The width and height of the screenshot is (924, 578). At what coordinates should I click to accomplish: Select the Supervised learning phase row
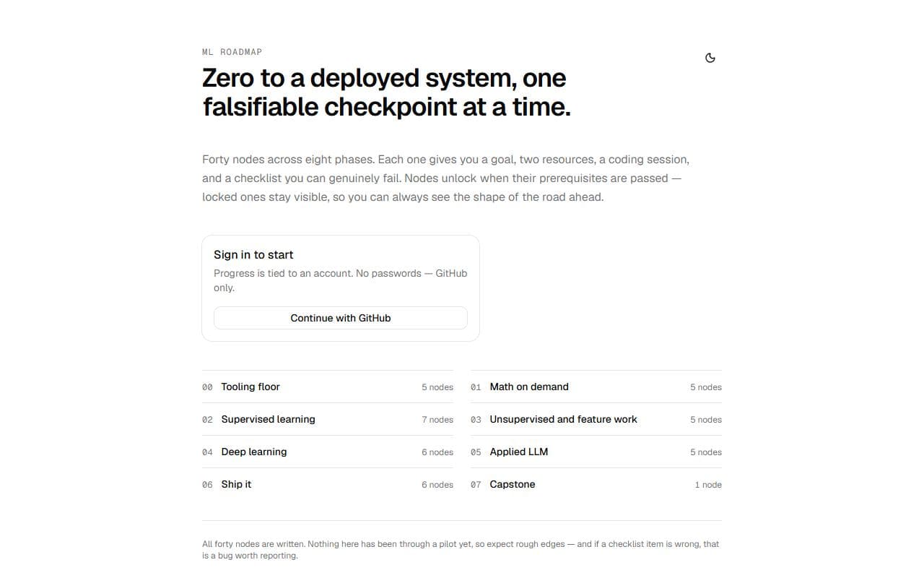pyautogui.click(x=328, y=419)
